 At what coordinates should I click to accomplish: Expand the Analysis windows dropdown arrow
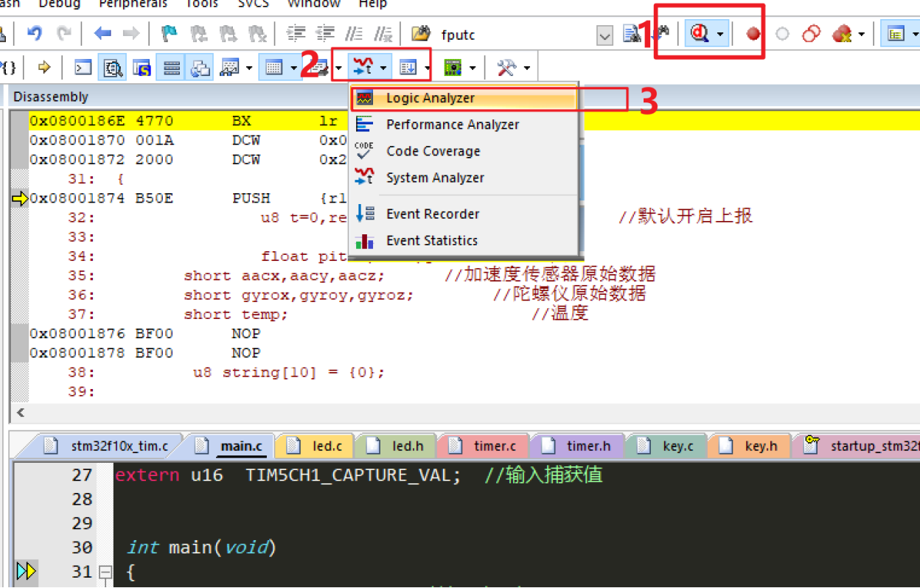click(x=383, y=69)
